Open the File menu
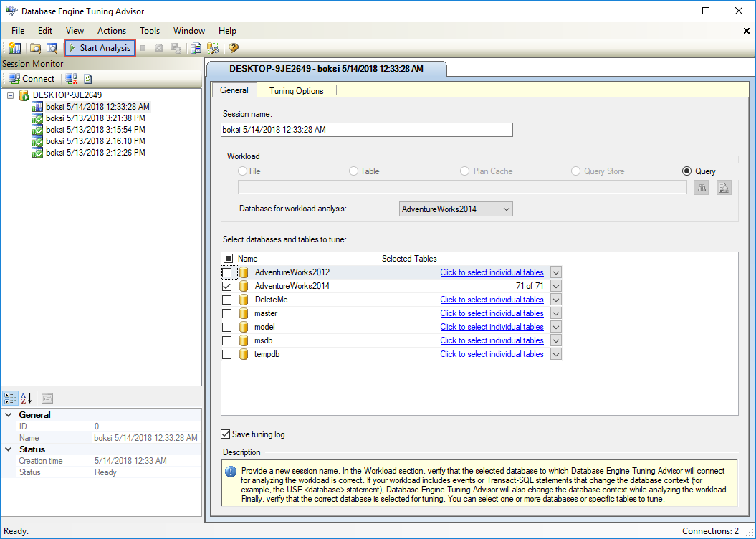Image resolution: width=756 pixels, height=539 pixels. (18, 30)
